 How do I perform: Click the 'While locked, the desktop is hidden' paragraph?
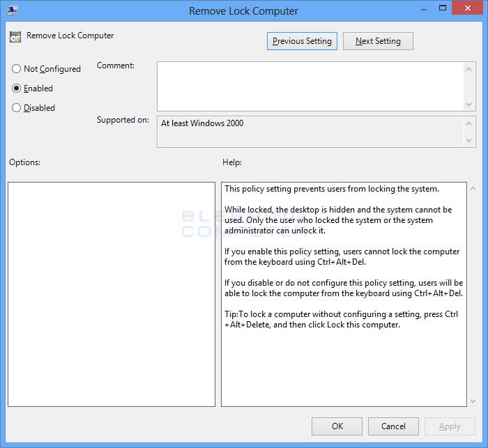point(338,220)
